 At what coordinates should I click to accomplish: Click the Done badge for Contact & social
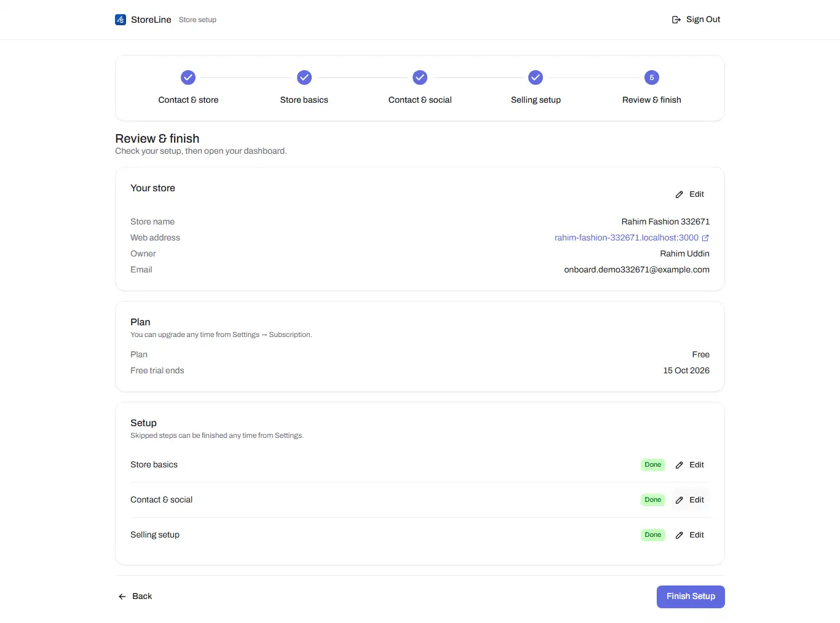click(653, 500)
